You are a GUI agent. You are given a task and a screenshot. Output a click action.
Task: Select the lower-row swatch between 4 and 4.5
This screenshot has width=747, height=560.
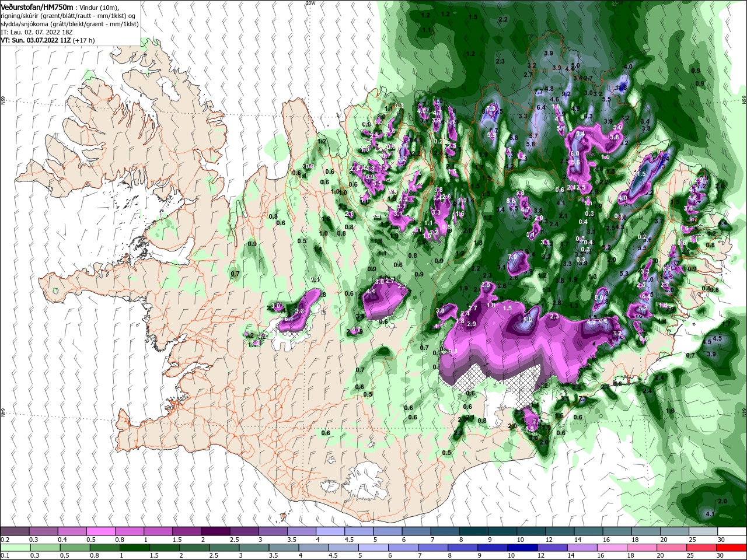(x=314, y=548)
